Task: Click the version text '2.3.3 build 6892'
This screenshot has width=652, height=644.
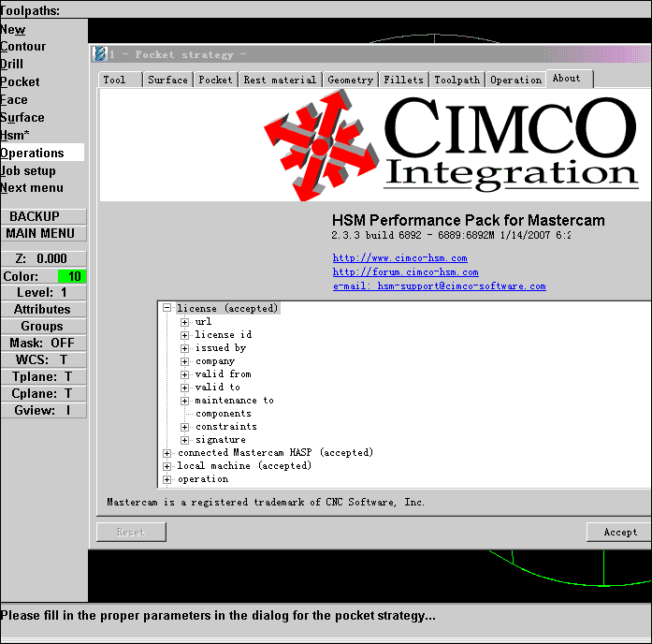Action: [376, 236]
